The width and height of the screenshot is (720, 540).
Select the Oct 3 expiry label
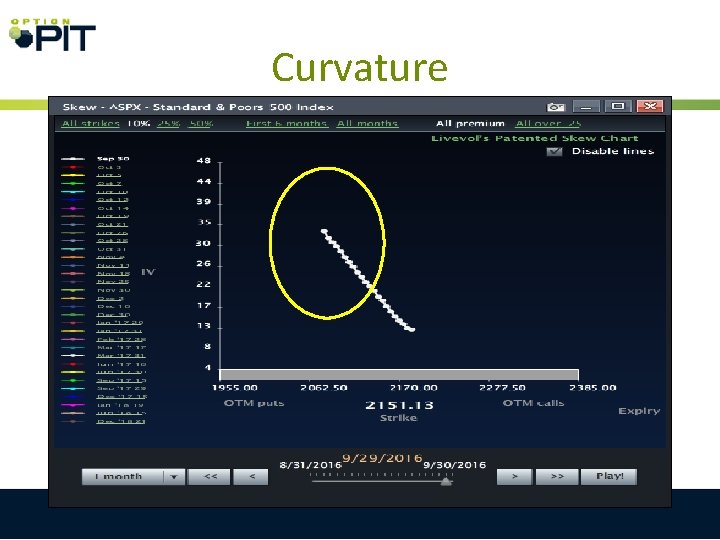[109, 167]
